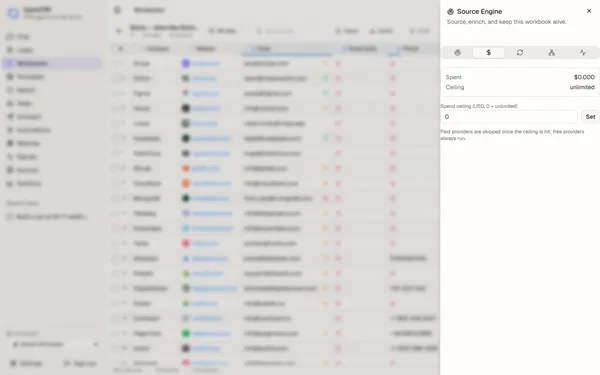
Task: Click the "Spend ceiling (USD, 0 = unlimited)" label
Action: pos(479,106)
